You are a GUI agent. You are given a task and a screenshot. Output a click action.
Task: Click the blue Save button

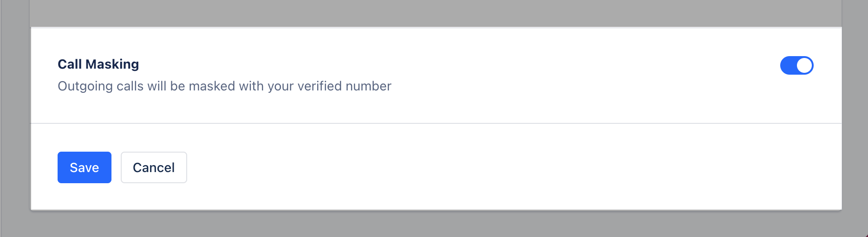click(x=85, y=167)
